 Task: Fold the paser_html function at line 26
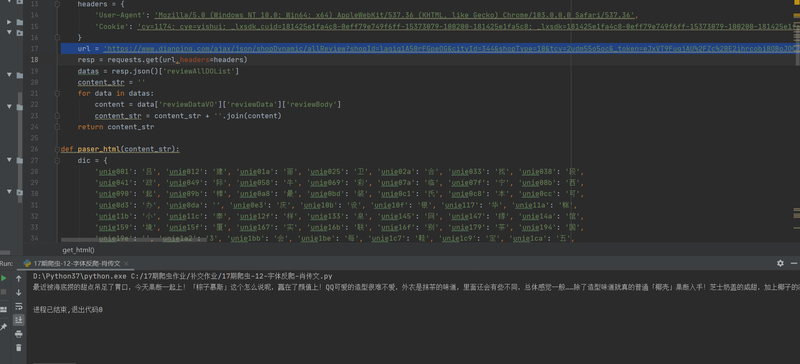[56, 149]
